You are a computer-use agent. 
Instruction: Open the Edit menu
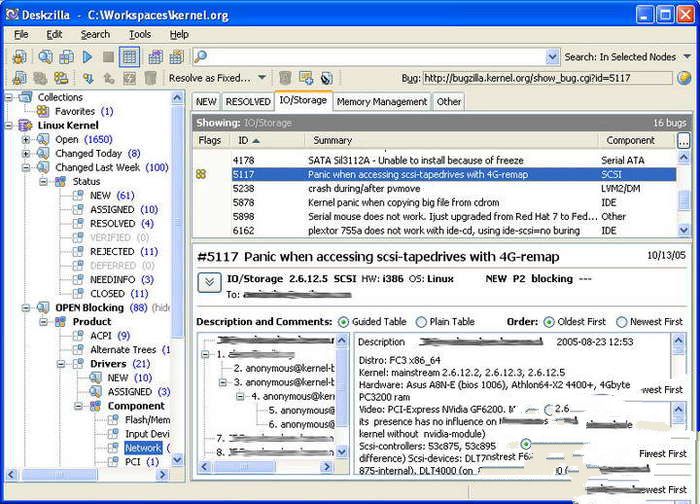54,34
